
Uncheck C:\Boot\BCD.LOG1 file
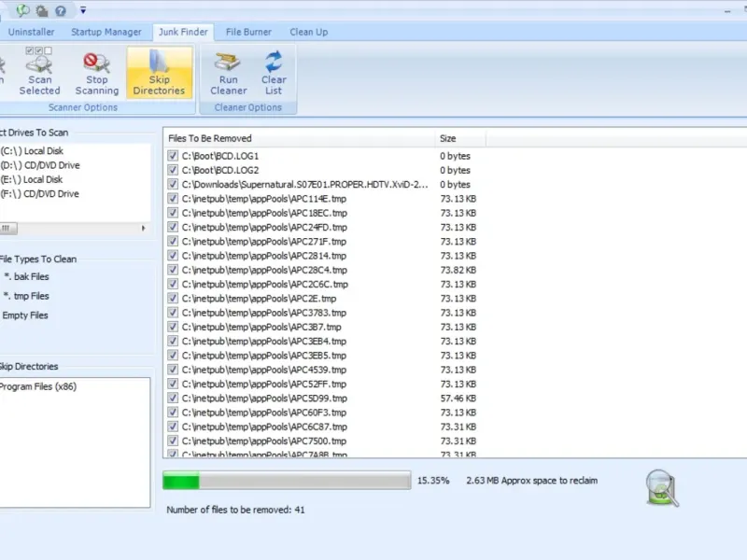click(x=173, y=156)
